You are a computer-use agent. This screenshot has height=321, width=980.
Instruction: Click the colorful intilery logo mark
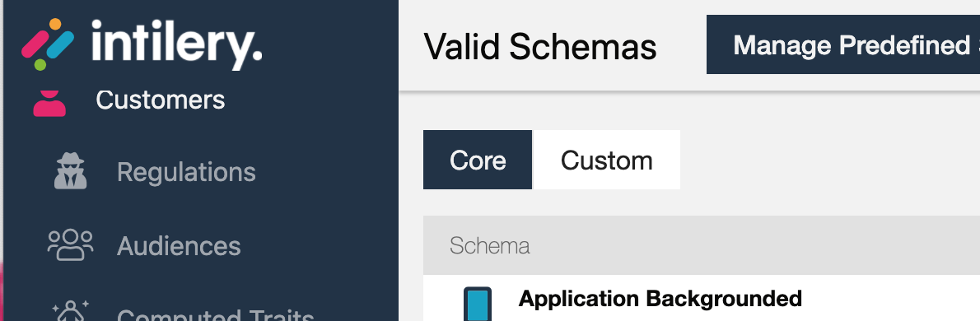tap(48, 44)
